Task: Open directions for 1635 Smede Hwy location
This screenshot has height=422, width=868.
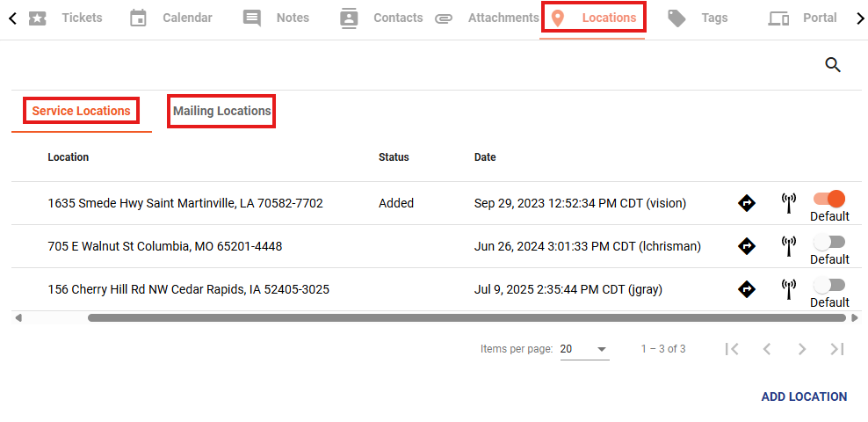Action: coord(747,203)
